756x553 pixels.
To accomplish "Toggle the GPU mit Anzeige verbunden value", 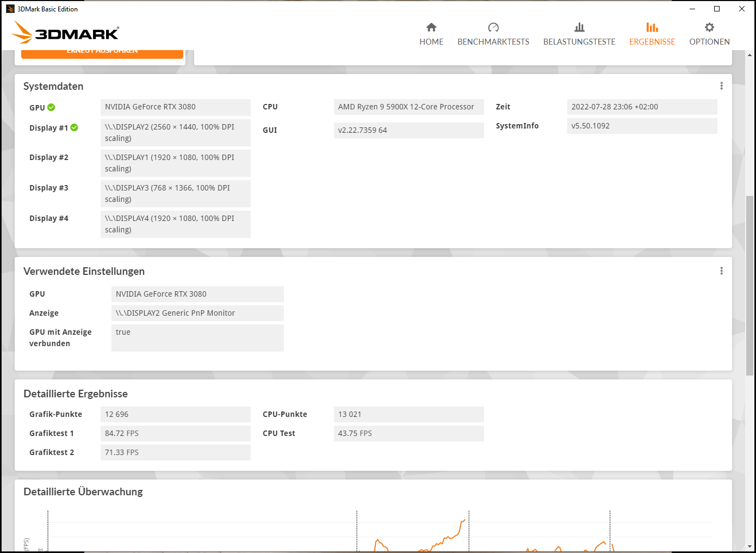I will pyautogui.click(x=197, y=337).
